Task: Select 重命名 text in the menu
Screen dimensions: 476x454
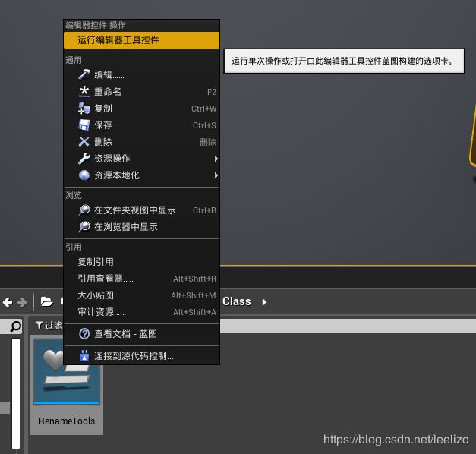Action: point(108,91)
